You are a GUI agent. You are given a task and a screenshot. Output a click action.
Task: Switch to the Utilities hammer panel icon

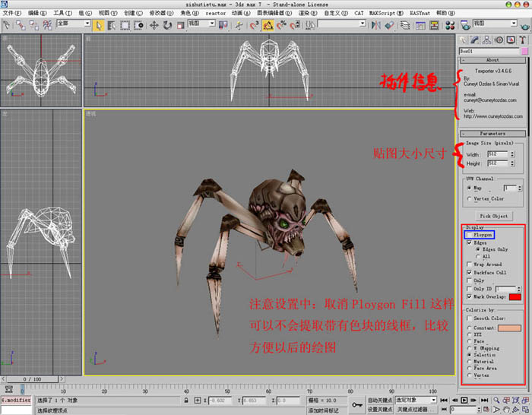click(x=523, y=40)
